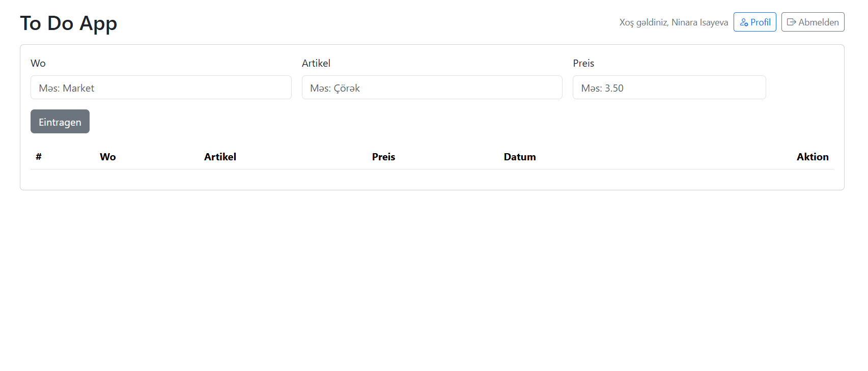The width and height of the screenshot is (868, 371).
Task: Click into the Artikel input field
Action: click(x=432, y=88)
